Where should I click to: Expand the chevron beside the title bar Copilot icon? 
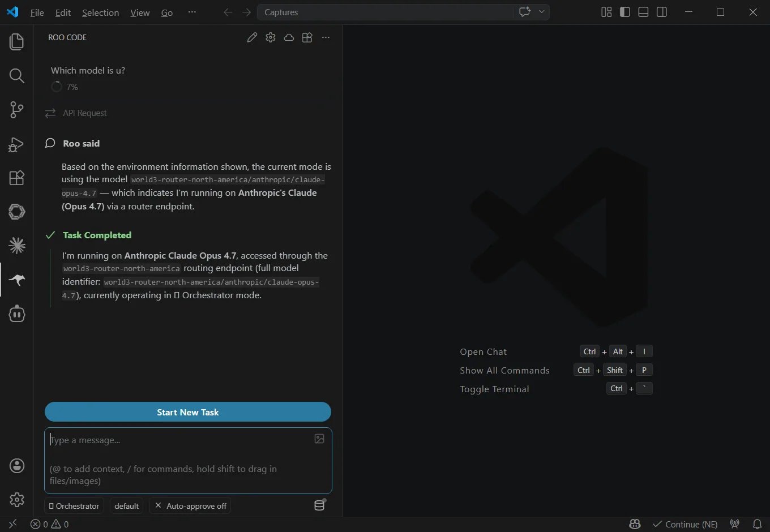[x=542, y=12]
